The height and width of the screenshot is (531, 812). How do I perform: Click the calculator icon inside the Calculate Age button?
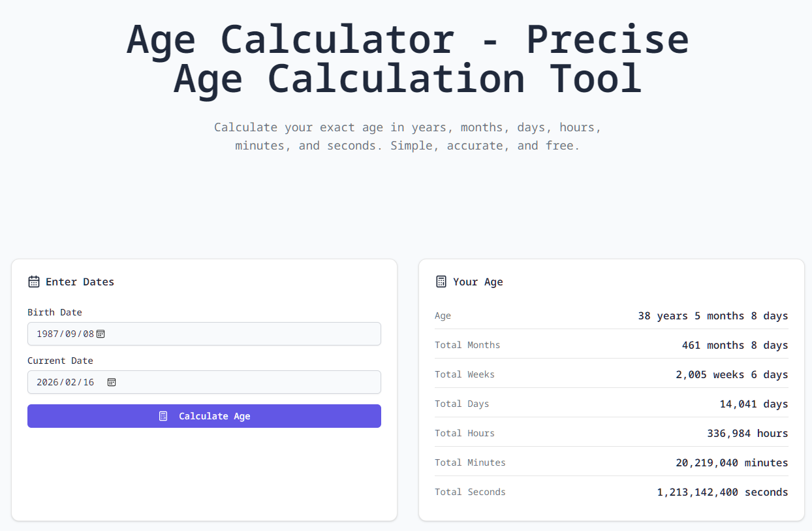[x=163, y=416]
